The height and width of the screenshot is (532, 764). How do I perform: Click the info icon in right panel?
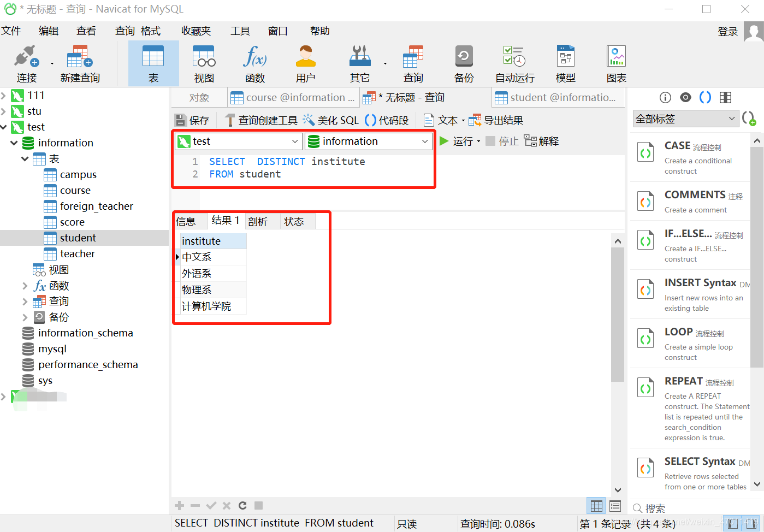tap(665, 98)
